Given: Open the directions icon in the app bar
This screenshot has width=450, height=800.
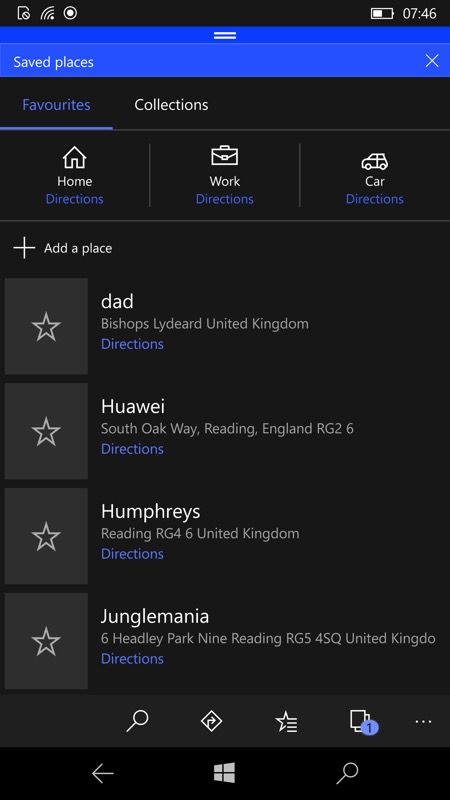Looking at the screenshot, I should click(x=211, y=721).
